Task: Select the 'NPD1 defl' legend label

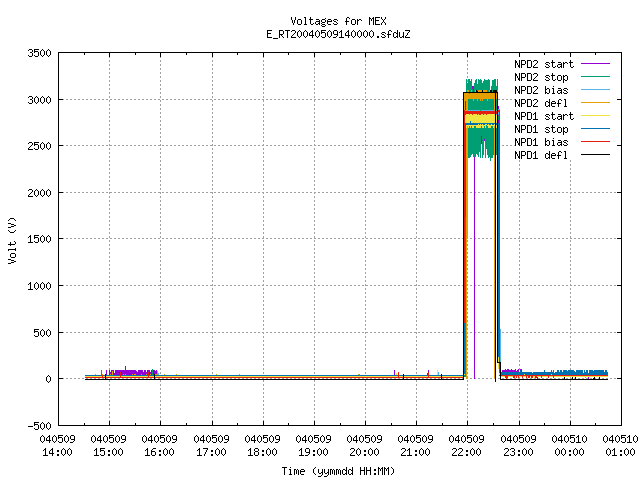Action: pos(541,156)
